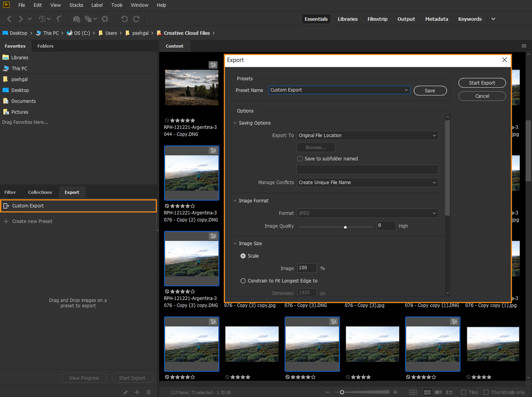Image resolution: width=532 pixels, height=397 pixels.
Task: Click the Image Quality slider handle
Action: (x=345, y=226)
